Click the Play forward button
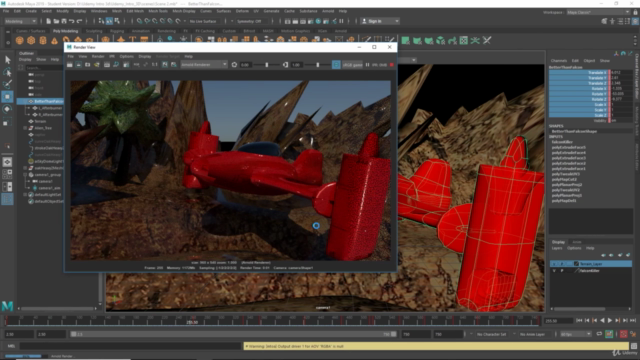The height and width of the screenshot is (360, 640). point(610,321)
